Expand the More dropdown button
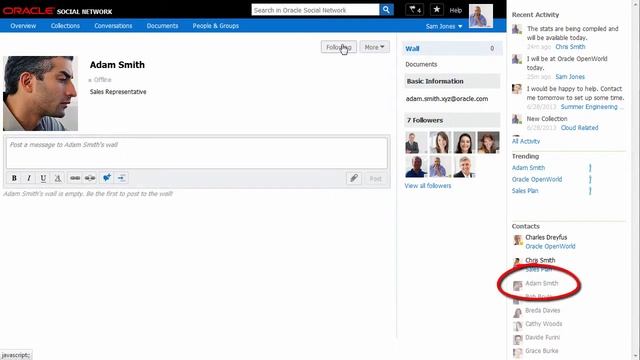Viewport: 640px width, 360px height. point(374,47)
